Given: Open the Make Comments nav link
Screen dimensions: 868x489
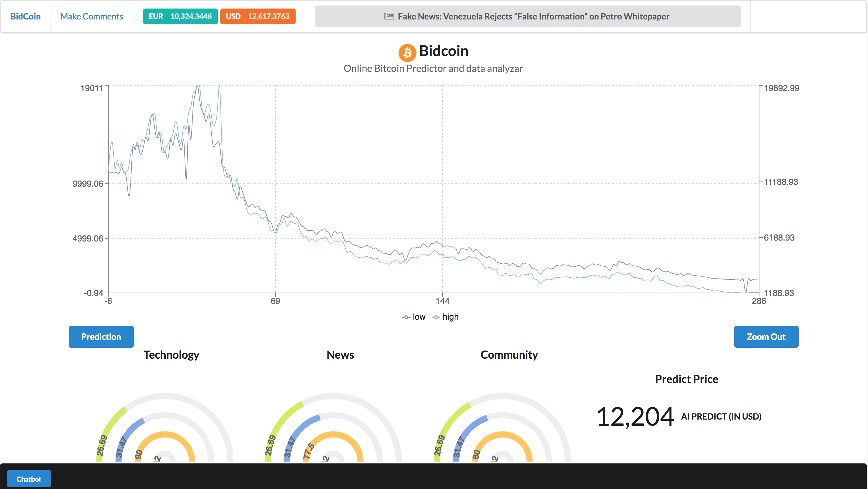Looking at the screenshot, I should pyautogui.click(x=92, y=16).
